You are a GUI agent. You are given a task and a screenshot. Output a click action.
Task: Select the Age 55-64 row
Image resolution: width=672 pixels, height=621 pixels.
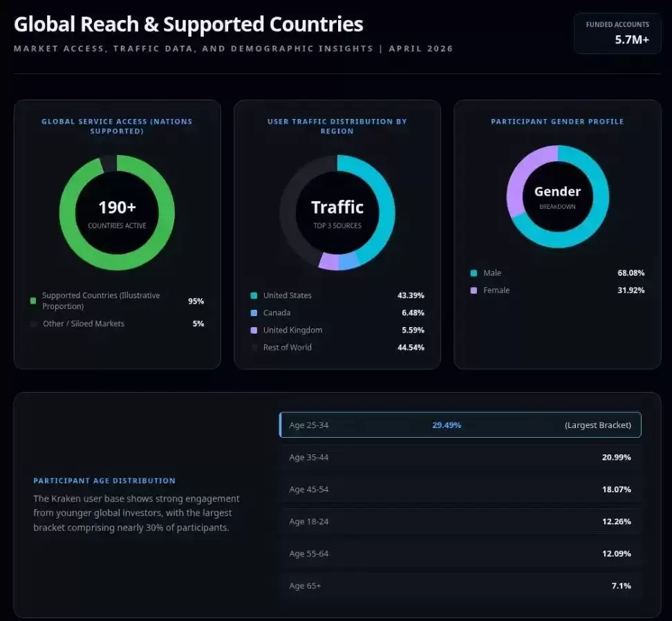(460, 554)
